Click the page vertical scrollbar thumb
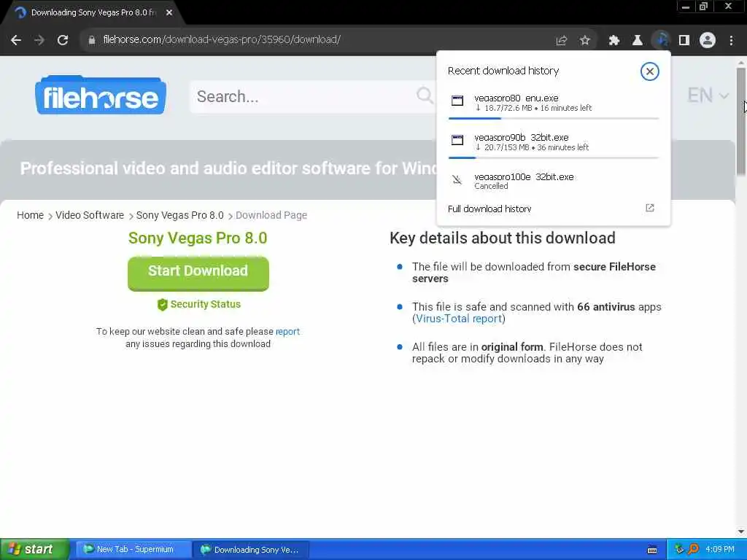Viewport: 747px width, 560px height. (741, 122)
